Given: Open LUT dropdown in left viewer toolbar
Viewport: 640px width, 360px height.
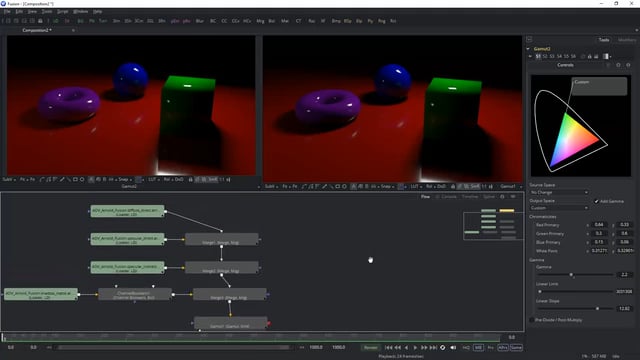Looking at the screenshot, I should [x=153, y=180].
